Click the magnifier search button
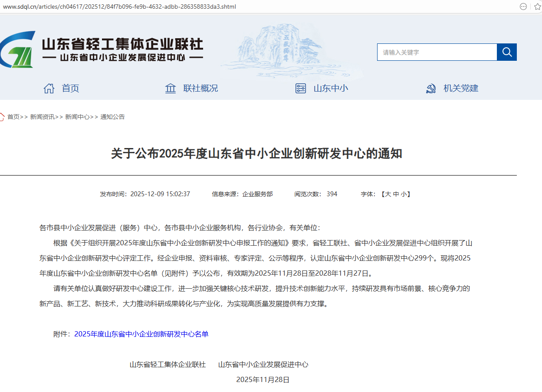The width and height of the screenshot is (542, 392). pos(506,52)
